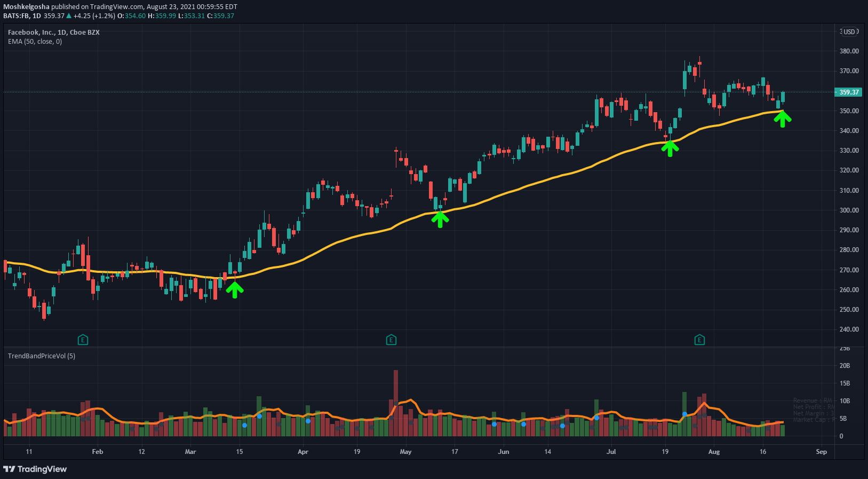Click the 310.00 price axis label

coord(849,191)
